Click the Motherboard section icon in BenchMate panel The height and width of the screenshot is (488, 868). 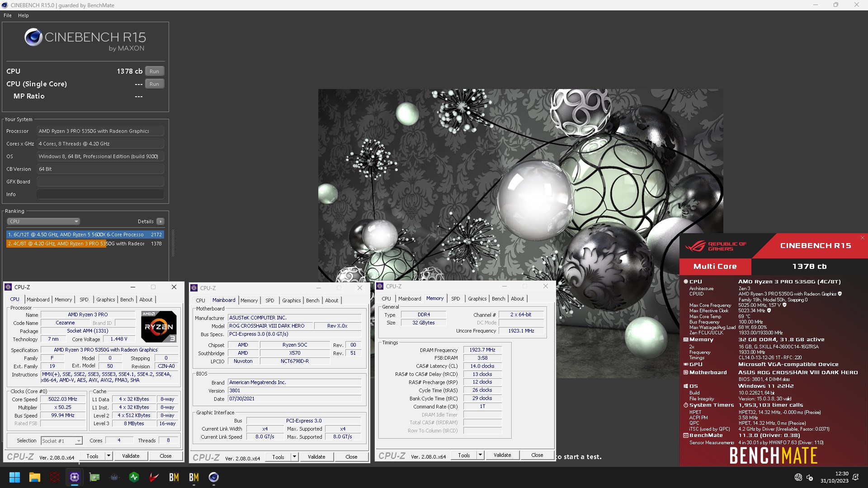pyautogui.click(x=685, y=372)
